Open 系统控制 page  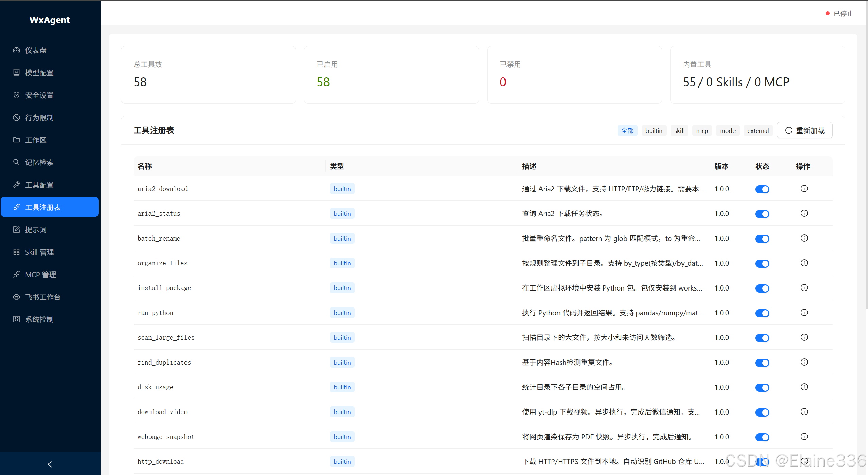(50, 319)
